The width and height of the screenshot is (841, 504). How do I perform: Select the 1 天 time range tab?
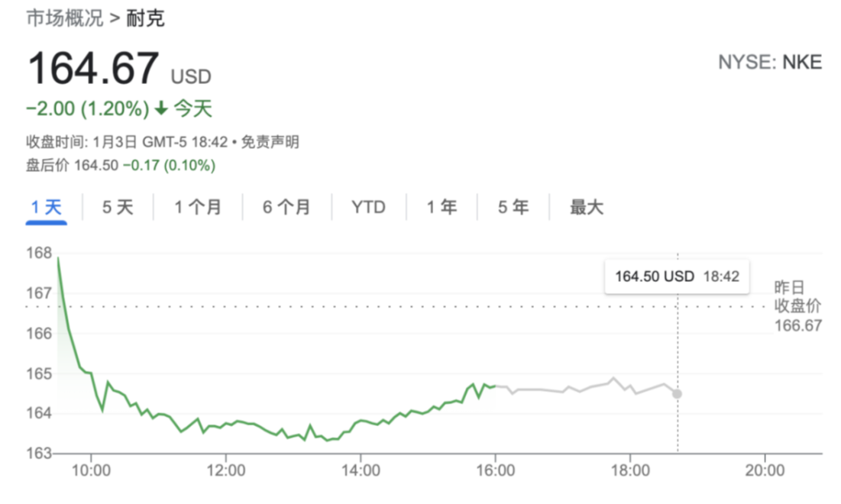click(x=46, y=207)
